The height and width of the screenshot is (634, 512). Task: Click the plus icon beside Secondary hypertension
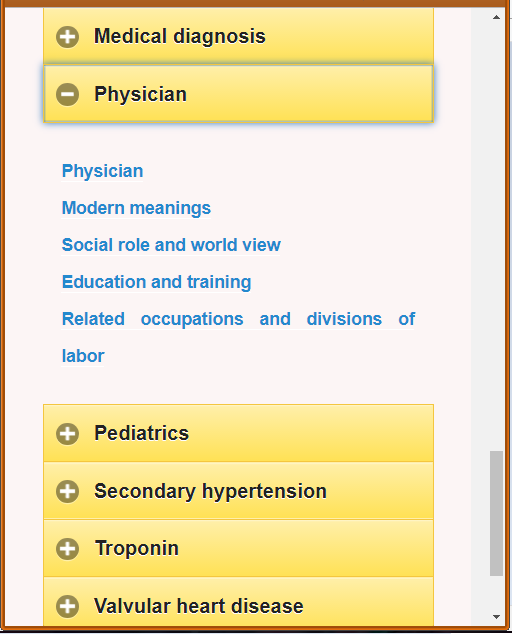pyautogui.click(x=68, y=492)
